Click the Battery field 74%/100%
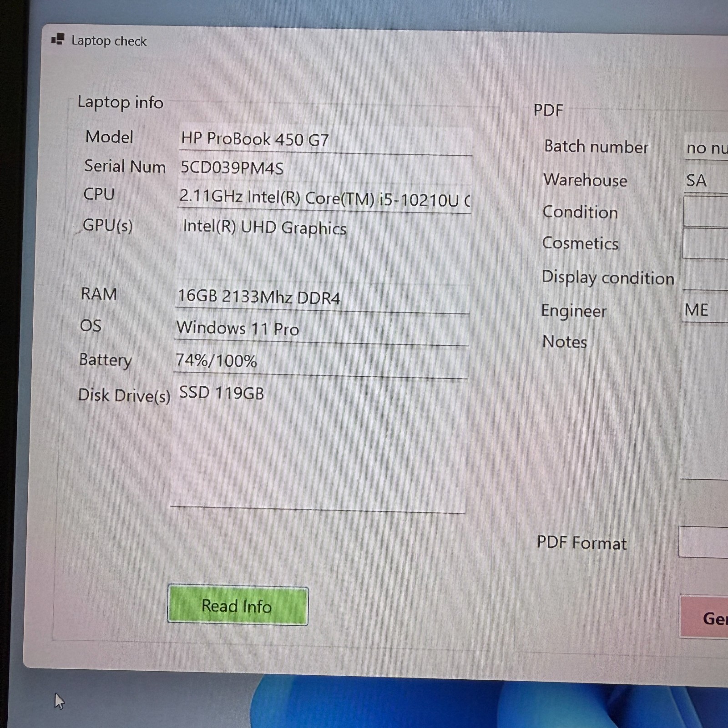 click(320, 363)
